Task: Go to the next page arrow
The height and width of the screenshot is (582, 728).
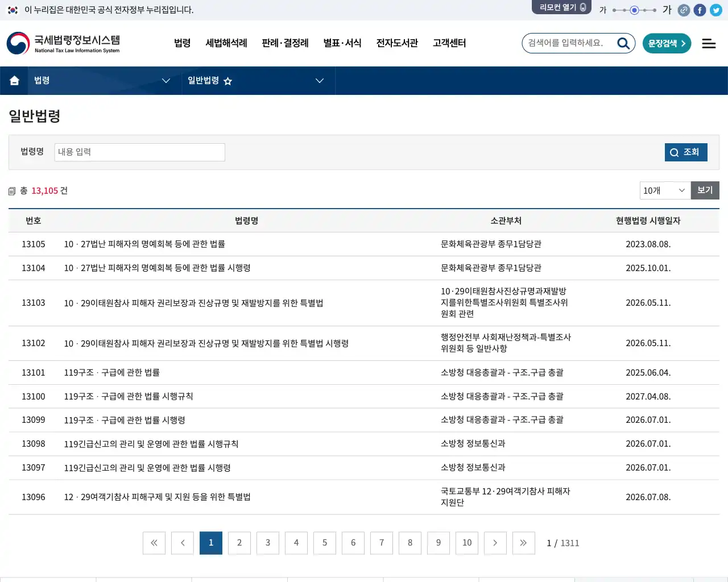Action: tap(495, 543)
